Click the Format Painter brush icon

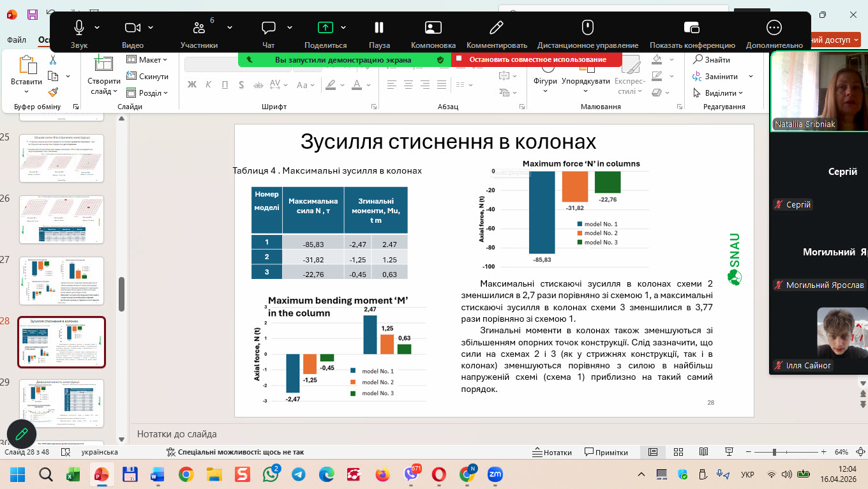[x=53, y=93]
